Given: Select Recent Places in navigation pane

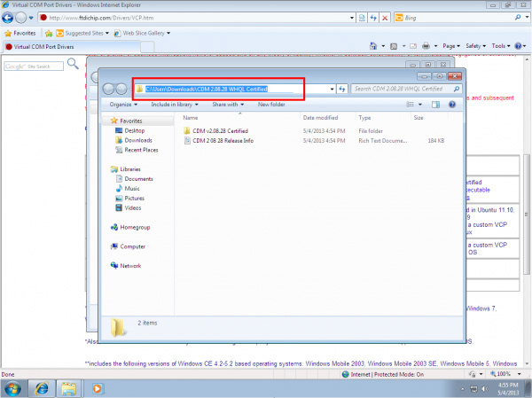Looking at the screenshot, I should (141, 150).
